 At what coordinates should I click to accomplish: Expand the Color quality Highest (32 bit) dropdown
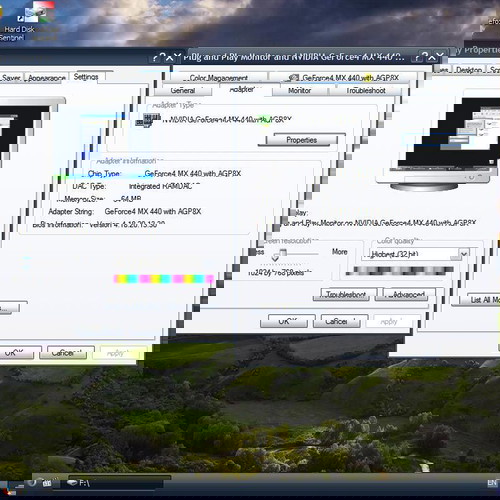tap(464, 254)
